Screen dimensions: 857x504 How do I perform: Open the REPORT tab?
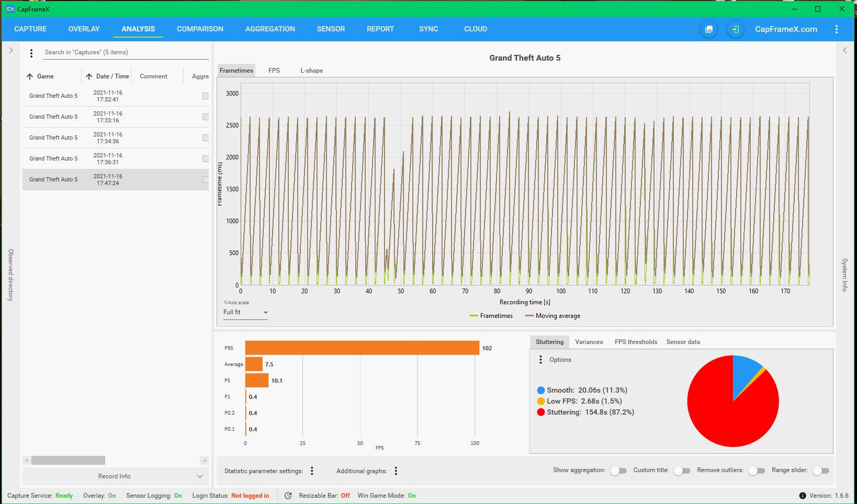[x=380, y=29]
